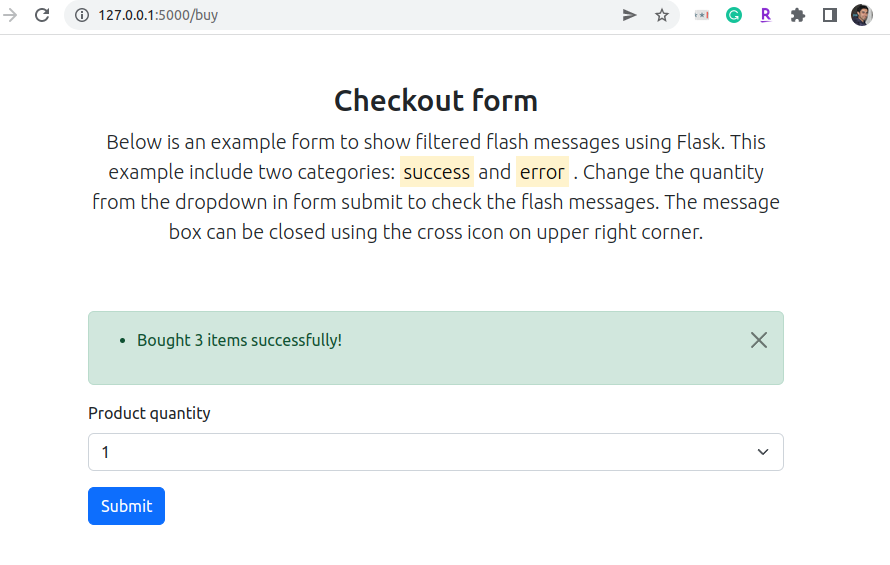The width and height of the screenshot is (890, 565).
Task: Click the 'Bought 3 items successfully!' message
Action: coord(240,340)
